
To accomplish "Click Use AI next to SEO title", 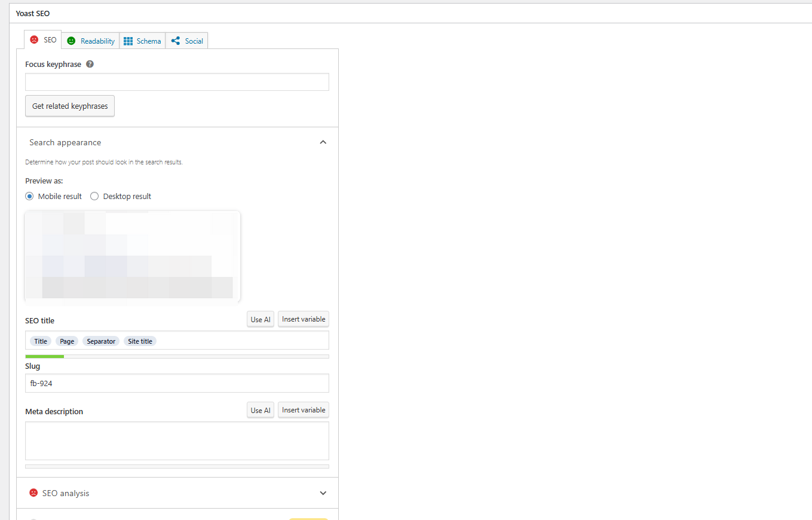I will (x=261, y=319).
